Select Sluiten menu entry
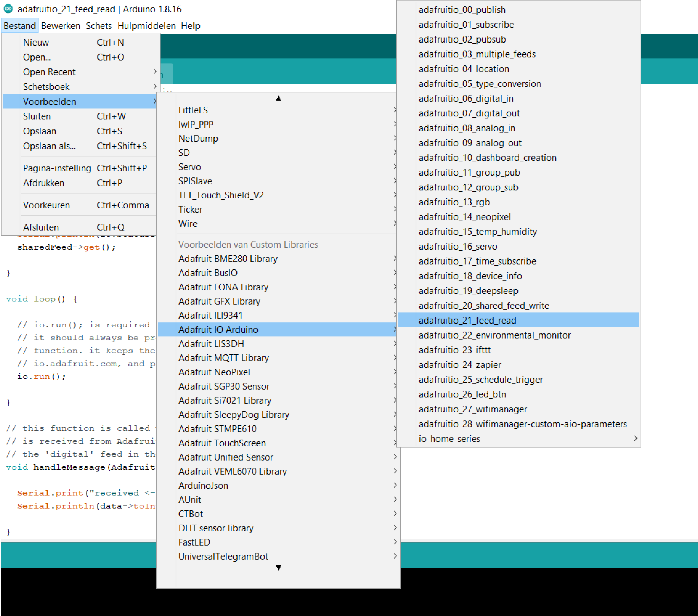 click(79, 116)
